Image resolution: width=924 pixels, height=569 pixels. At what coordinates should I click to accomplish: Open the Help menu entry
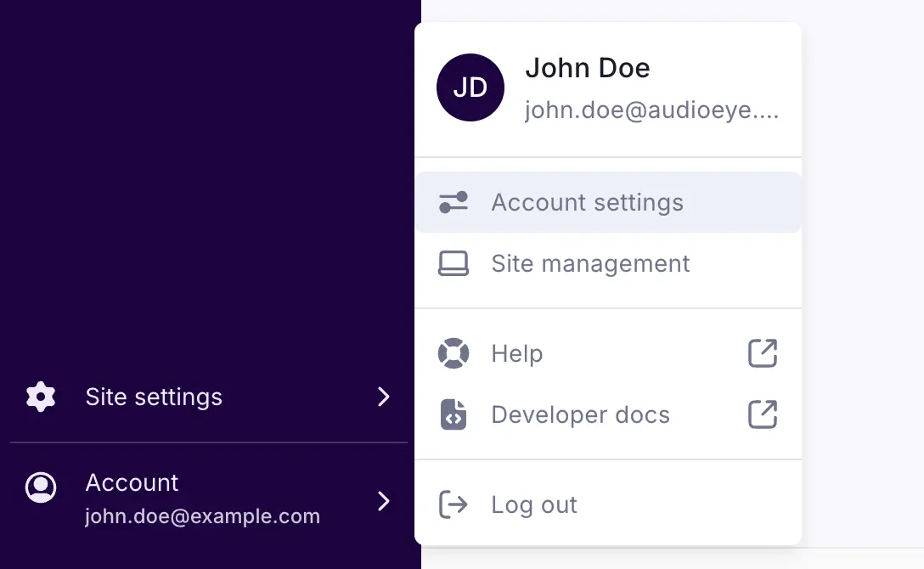click(x=516, y=353)
